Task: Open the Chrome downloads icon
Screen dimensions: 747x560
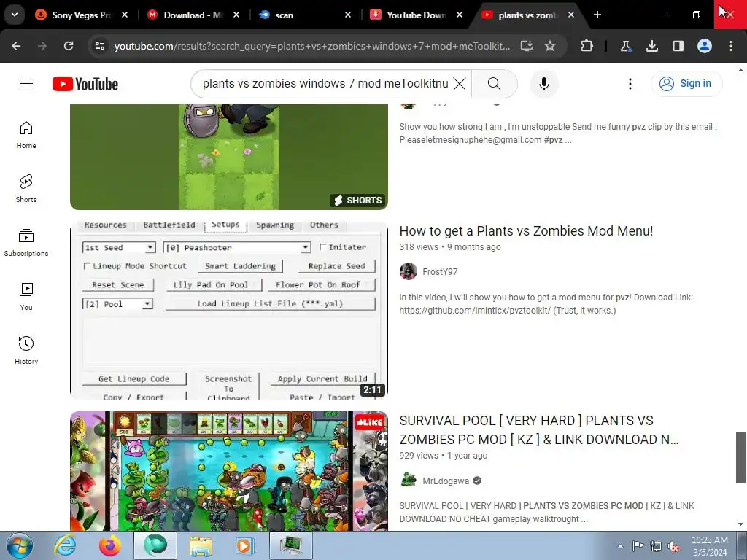Action: [651, 46]
